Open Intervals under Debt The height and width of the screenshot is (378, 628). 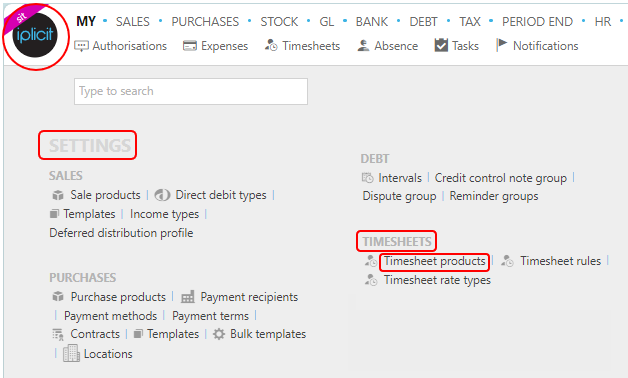point(400,178)
